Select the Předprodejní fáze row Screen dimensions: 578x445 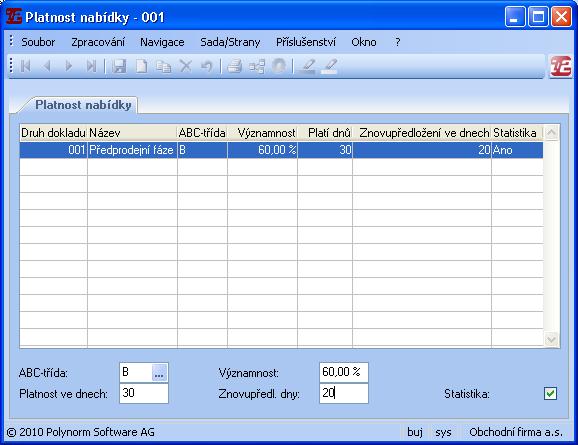tap(281, 150)
